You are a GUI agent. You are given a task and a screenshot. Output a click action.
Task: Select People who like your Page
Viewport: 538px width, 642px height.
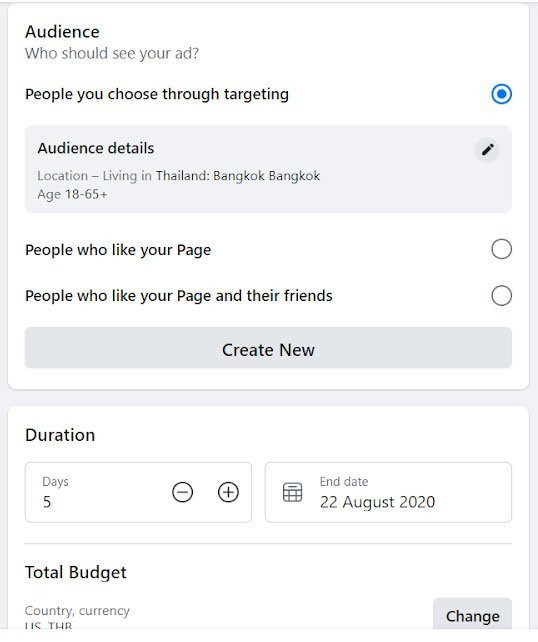click(501, 249)
